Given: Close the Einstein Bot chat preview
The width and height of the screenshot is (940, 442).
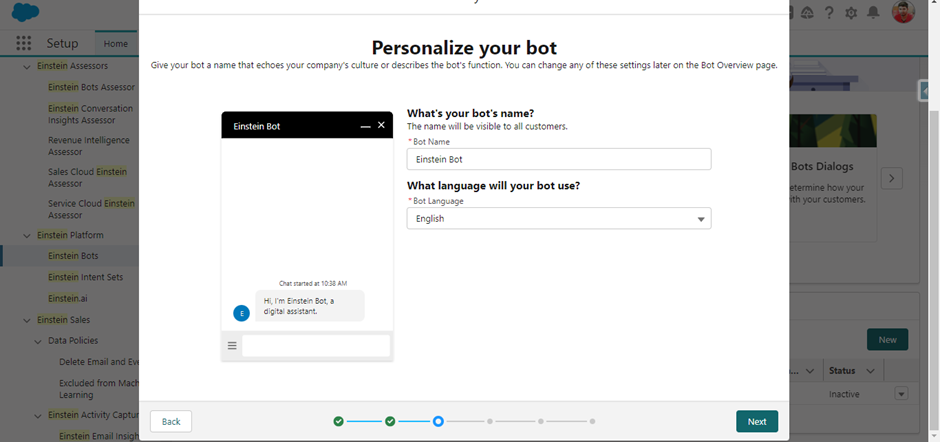Looking at the screenshot, I should pyautogui.click(x=381, y=125).
